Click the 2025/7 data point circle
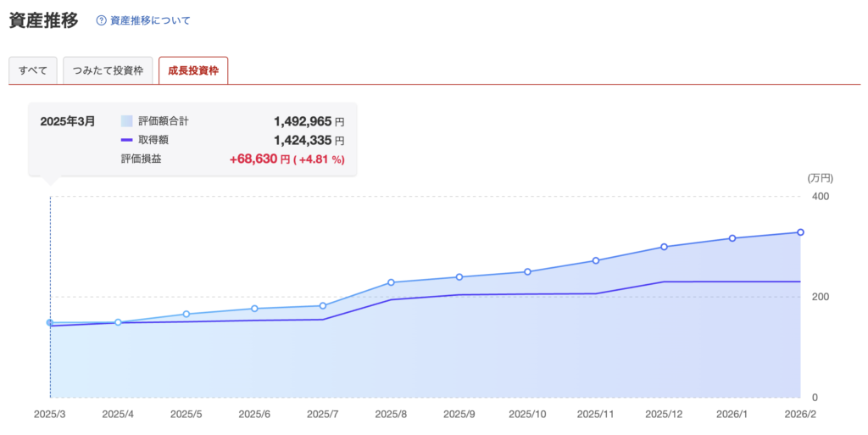The image size is (868, 435). click(323, 306)
